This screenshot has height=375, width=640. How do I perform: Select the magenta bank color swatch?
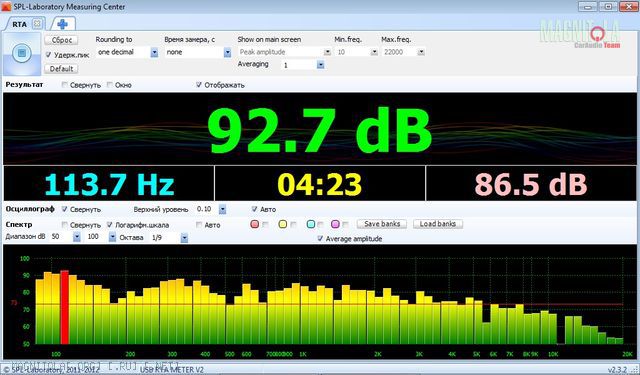point(335,224)
